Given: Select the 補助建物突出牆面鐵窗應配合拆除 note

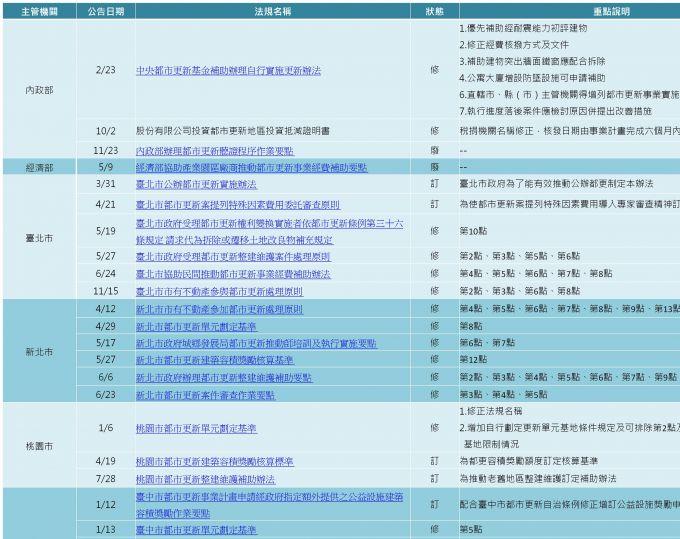Looking at the screenshot, I should 533,61.
